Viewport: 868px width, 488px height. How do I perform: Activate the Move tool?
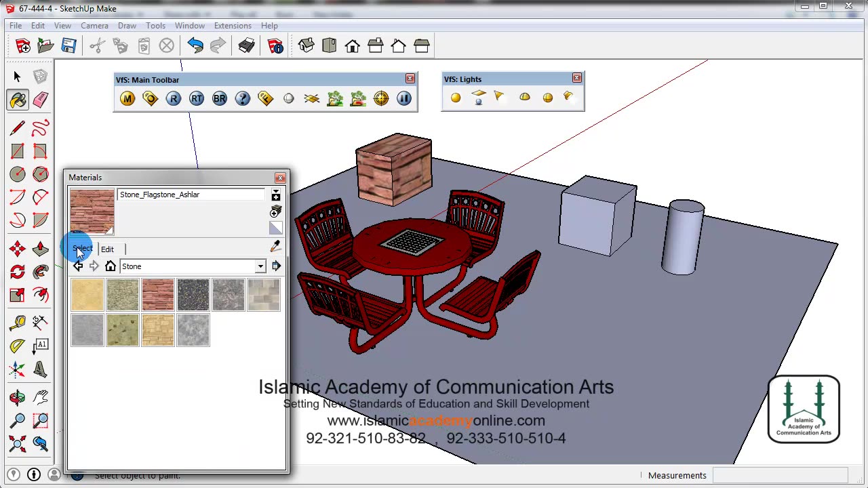pyautogui.click(x=18, y=249)
